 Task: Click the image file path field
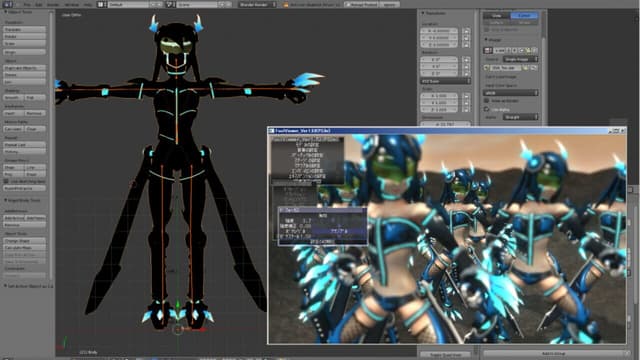(x=507, y=68)
